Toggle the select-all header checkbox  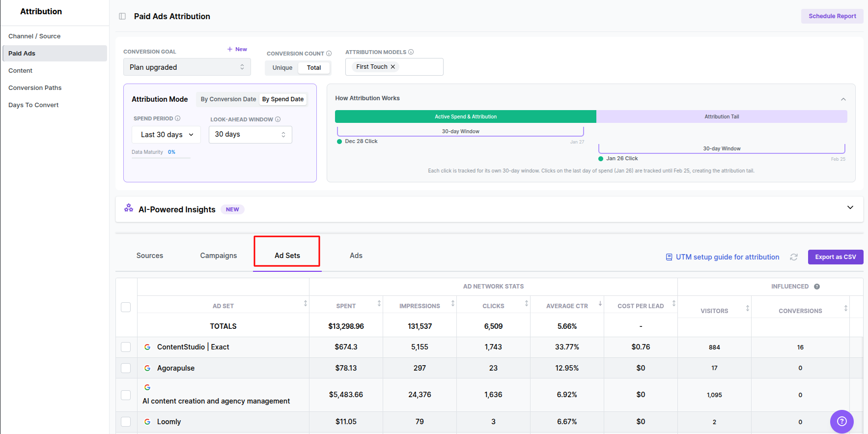tap(126, 307)
